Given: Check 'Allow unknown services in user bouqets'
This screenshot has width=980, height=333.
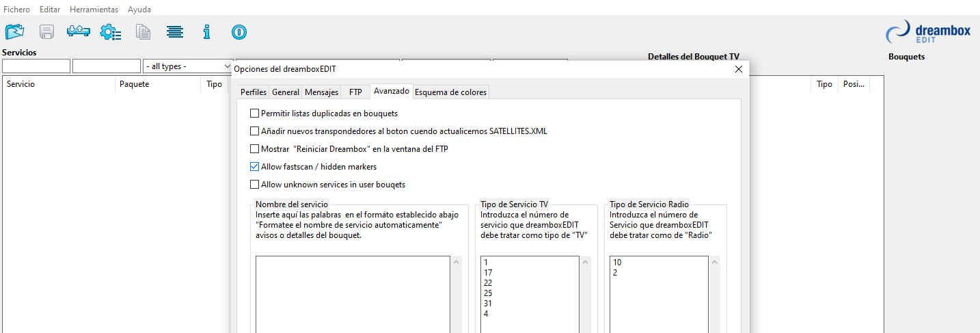Looking at the screenshot, I should pos(255,185).
